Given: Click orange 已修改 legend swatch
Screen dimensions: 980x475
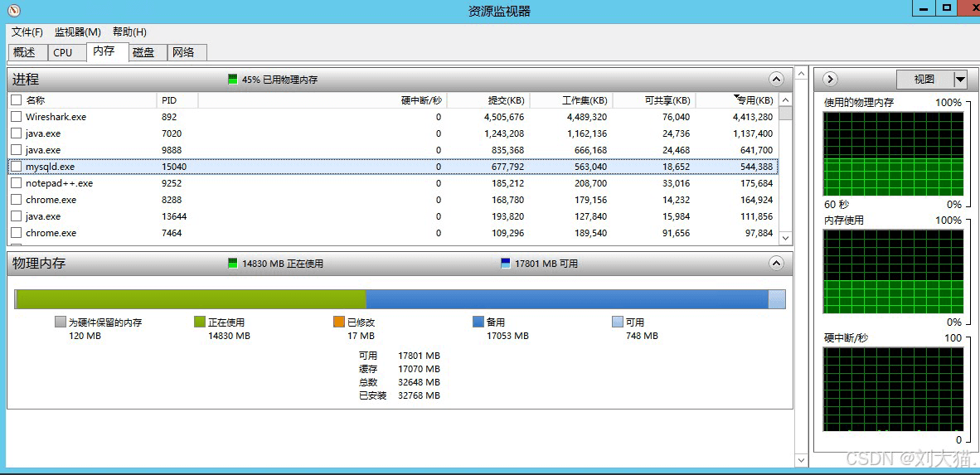Looking at the screenshot, I should pos(339,322).
